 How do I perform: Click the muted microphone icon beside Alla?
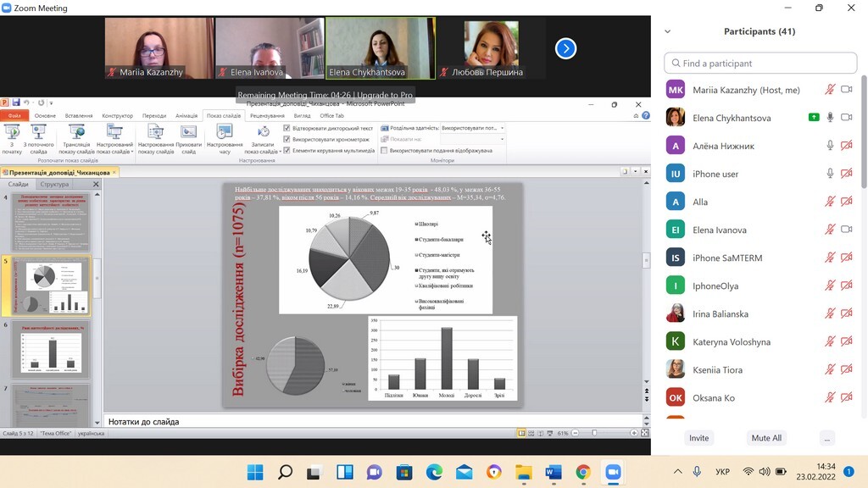tap(831, 202)
